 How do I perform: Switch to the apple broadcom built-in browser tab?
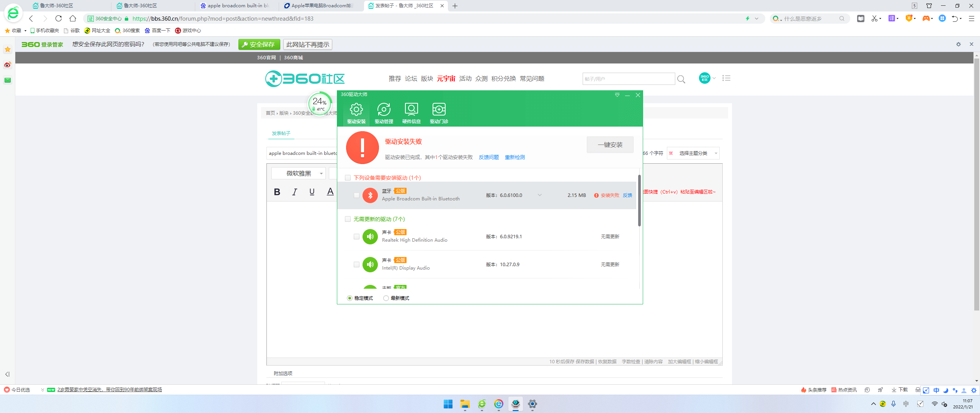pyautogui.click(x=237, y=6)
